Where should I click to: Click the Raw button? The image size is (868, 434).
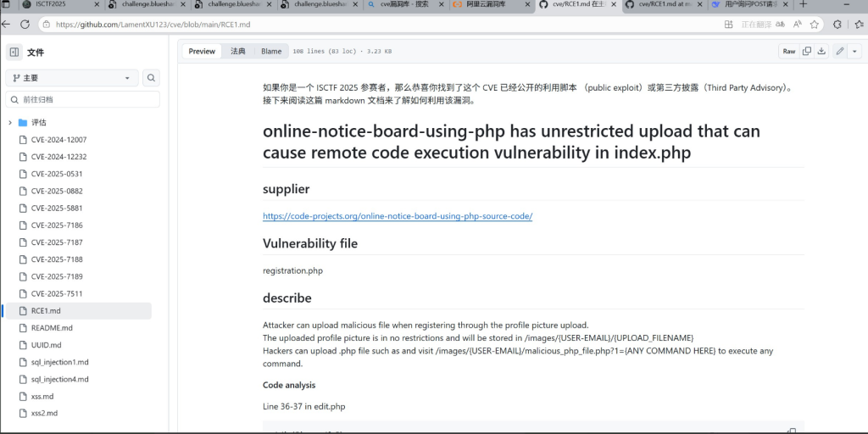(x=789, y=51)
